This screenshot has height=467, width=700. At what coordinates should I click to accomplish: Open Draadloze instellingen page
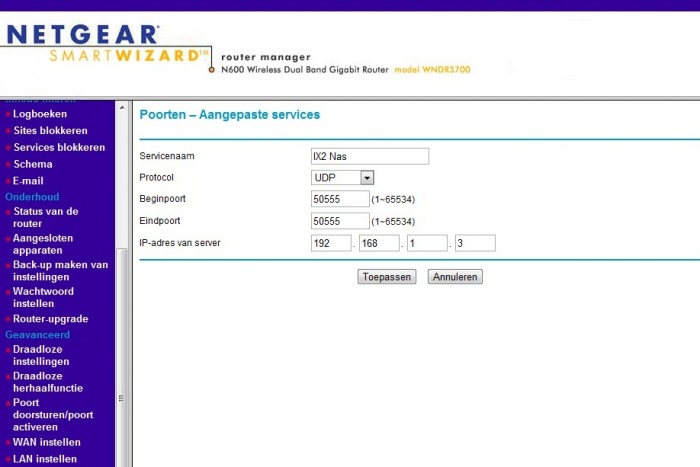41,355
